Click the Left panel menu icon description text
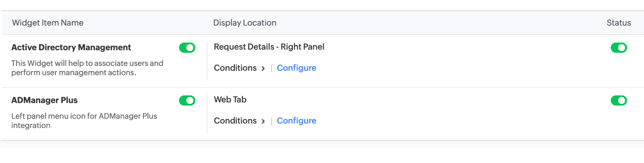 (x=84, y=121)
